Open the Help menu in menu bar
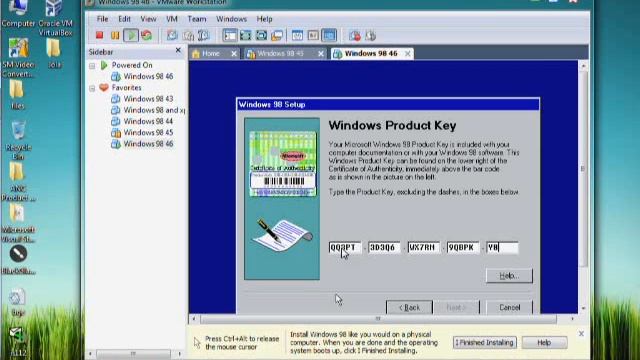Screen dimensions: 640x360 264,19
